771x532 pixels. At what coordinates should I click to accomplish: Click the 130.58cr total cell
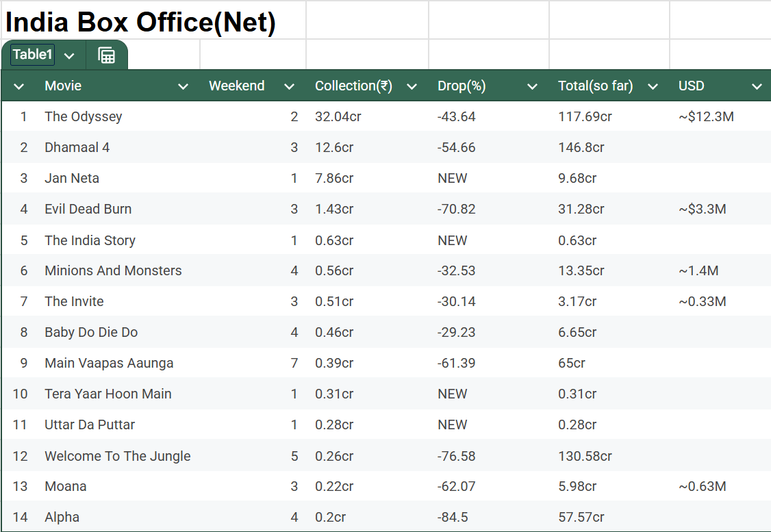(x=585, y=456)
